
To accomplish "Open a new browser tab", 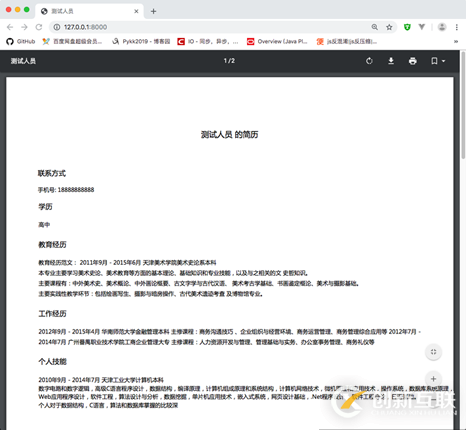I will pyautogui.click(x=153, y=11).
